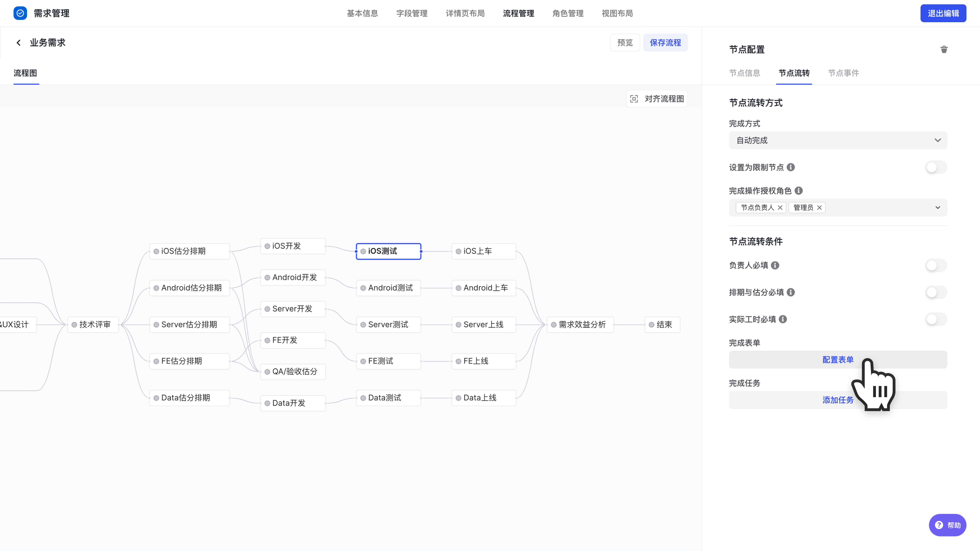
Task: Select the Android开发 node
Action: 293,278
